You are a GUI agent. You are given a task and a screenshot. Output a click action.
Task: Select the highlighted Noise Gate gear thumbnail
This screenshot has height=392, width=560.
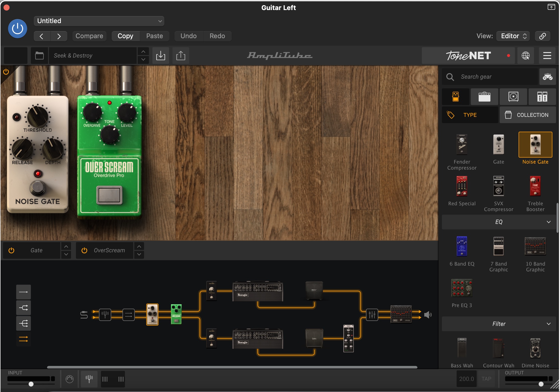[x=535, y=145]
